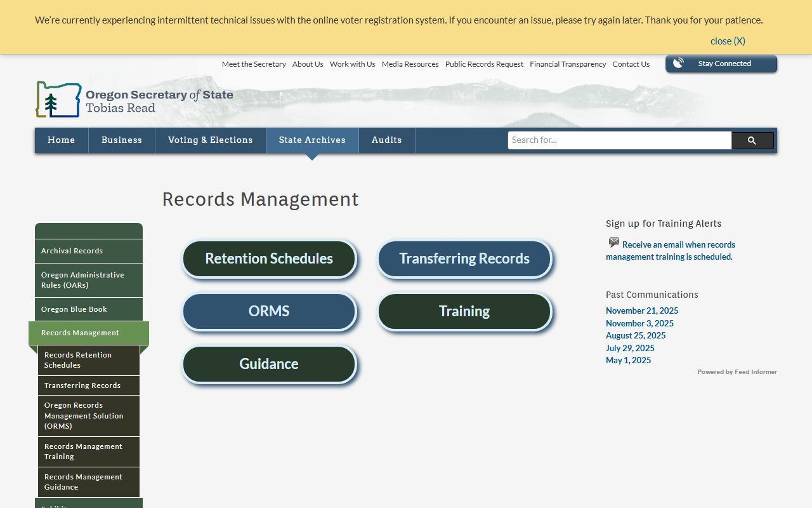Open the Training button
Image resolution: width=812 pixels, height=508 pixels.
(464, 312)
